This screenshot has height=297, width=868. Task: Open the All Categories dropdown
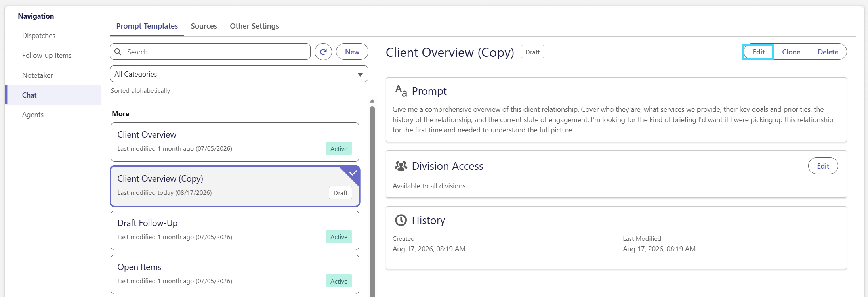tap(239, 74)
